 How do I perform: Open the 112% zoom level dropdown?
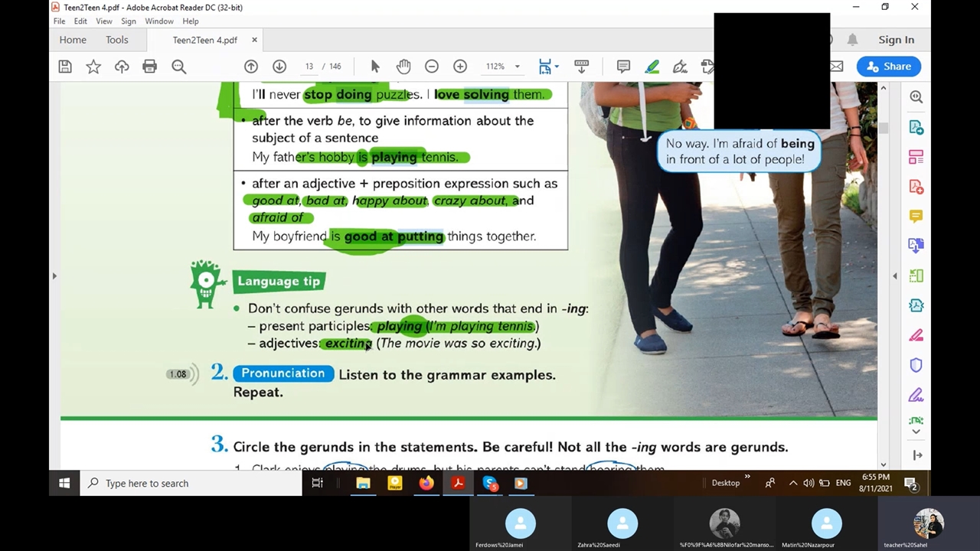[x=502, y=67]
